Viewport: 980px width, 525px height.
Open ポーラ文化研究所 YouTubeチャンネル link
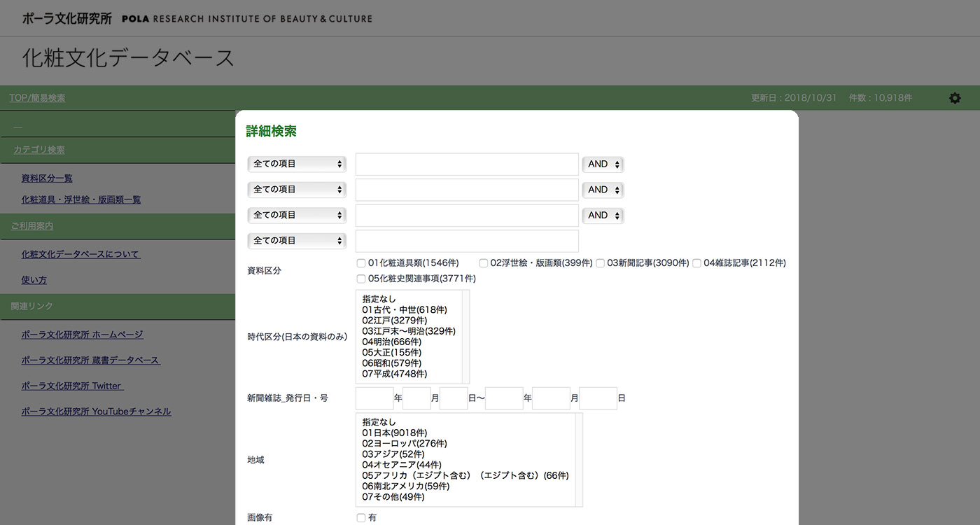96,412
